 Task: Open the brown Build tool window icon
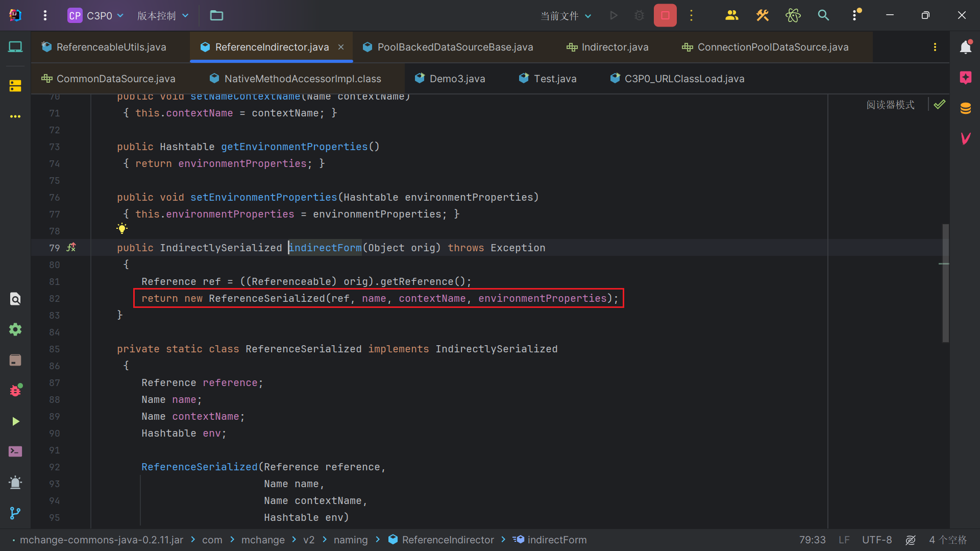click(x=15, y=360)
